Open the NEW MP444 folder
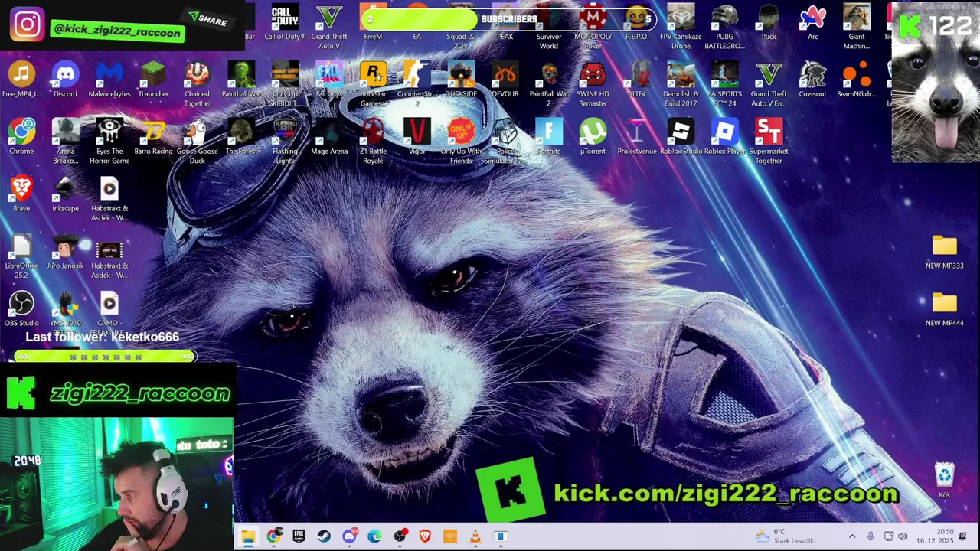 click(944, 309)
